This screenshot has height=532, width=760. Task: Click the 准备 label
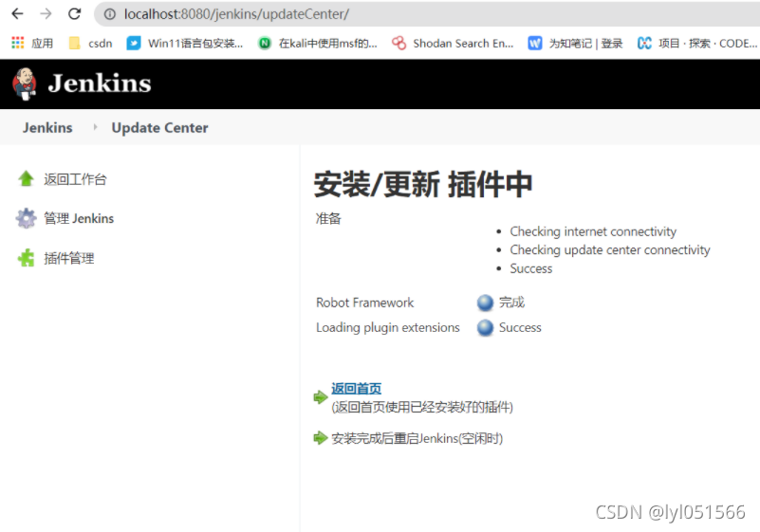(328, 218)
